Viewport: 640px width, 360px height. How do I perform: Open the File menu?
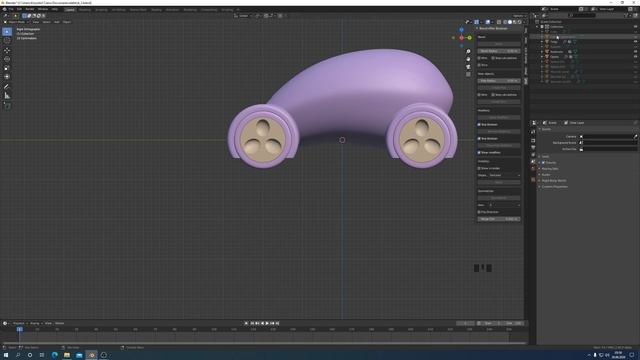pos(11,9)
